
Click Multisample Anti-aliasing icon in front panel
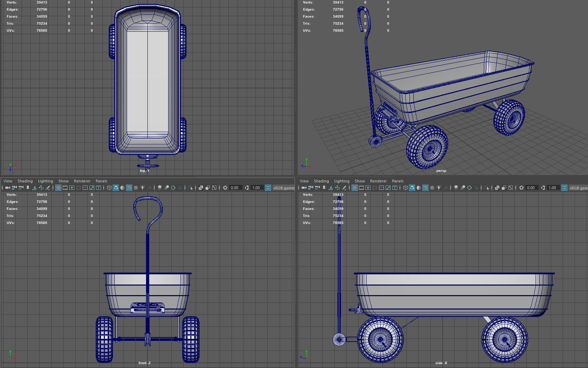173,188
